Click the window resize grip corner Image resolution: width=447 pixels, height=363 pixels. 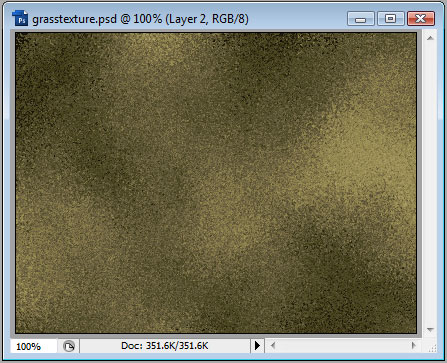432,348
